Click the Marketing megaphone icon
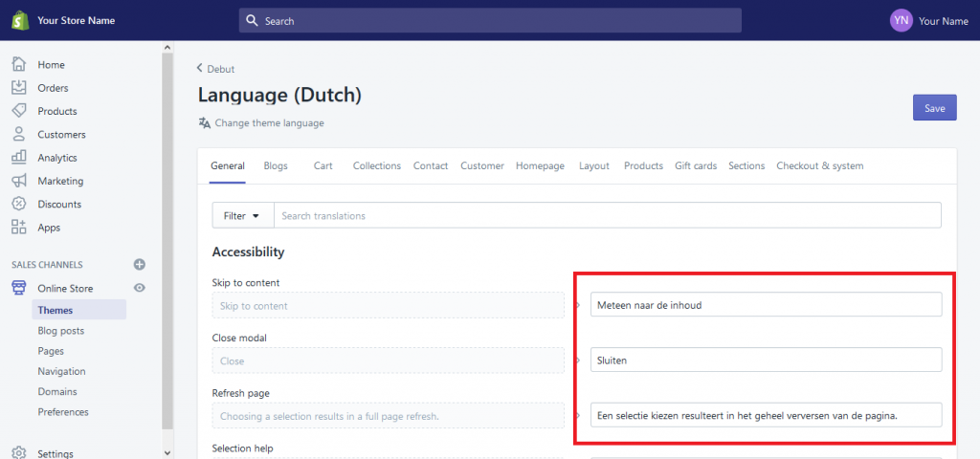Image resolution: width=980 pixels, height=459 pixels. tap(19, 181)
